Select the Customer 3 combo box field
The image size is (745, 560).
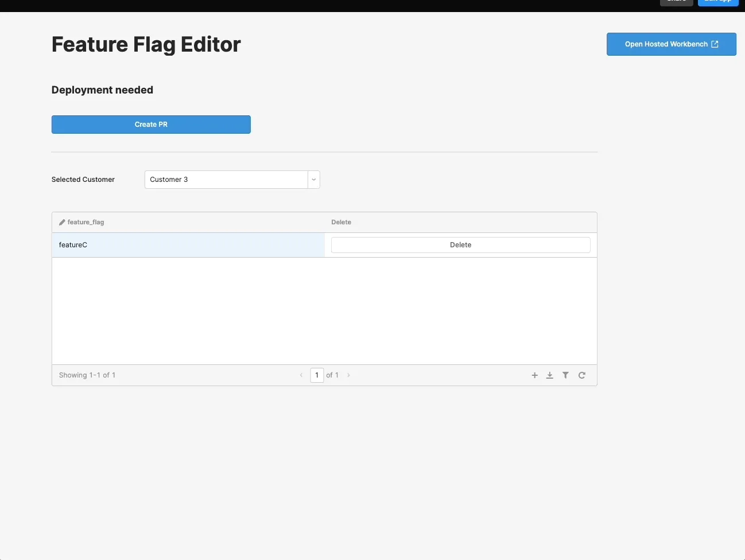click(x=224, y=179)
